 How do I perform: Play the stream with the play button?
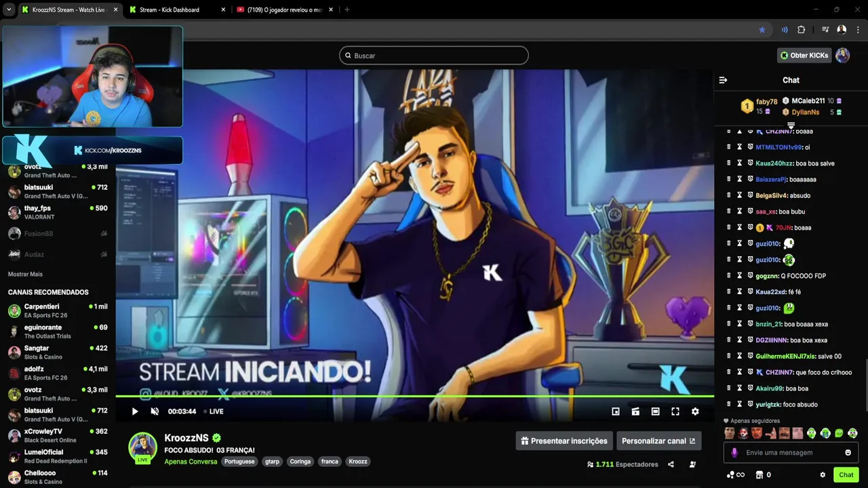coord(135,411)
